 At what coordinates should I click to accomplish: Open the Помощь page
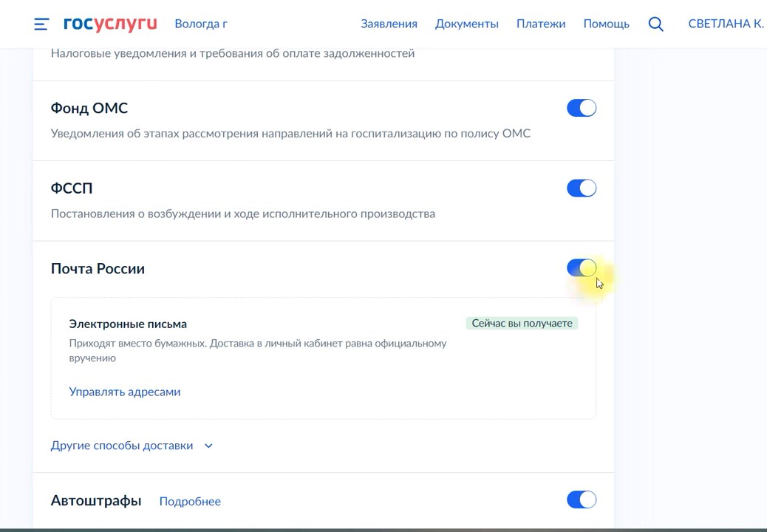(x=606, y=24)
